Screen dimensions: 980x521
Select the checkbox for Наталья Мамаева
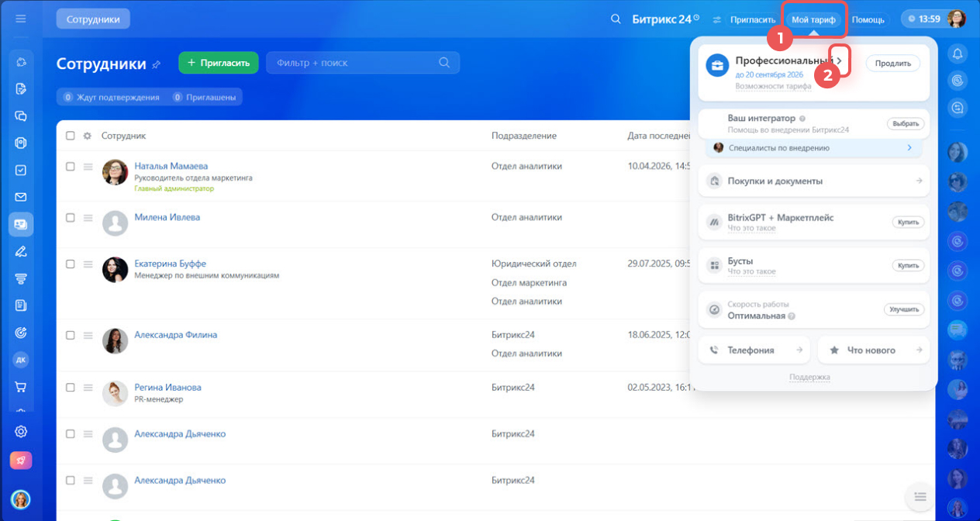click(x=71, y=167)
